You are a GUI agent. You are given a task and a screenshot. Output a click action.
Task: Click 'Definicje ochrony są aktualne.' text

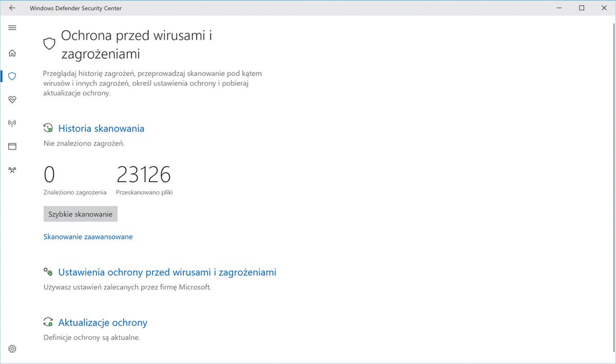pyautogui.click(x=92, y=337)
